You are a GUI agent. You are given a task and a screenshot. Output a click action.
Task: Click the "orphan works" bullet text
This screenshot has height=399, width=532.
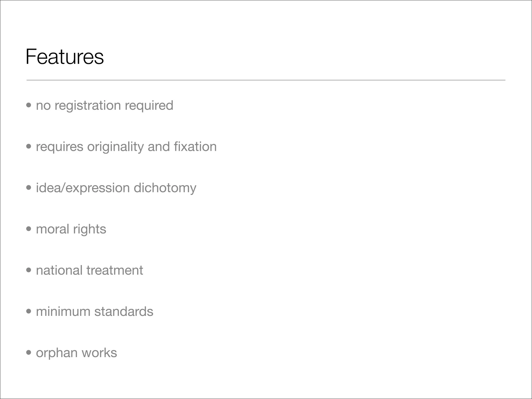coord(76,353)
